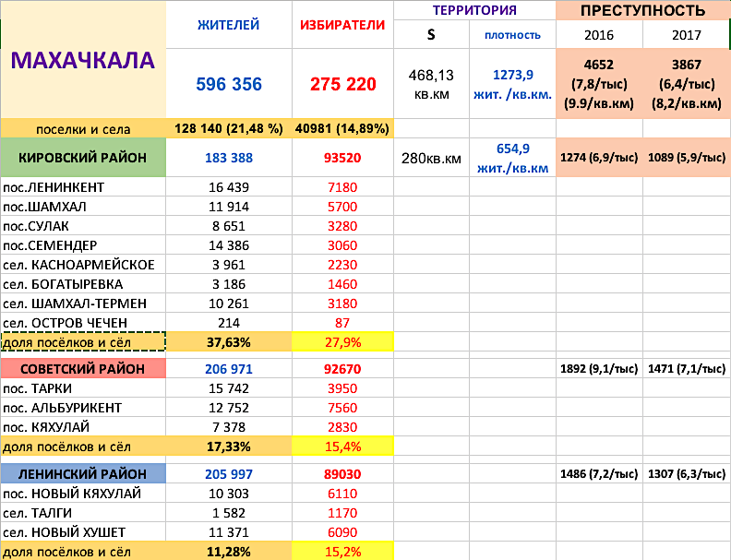Select БОГАТЫРЕВКА residents value 3 186

click(x=229, y=284)
